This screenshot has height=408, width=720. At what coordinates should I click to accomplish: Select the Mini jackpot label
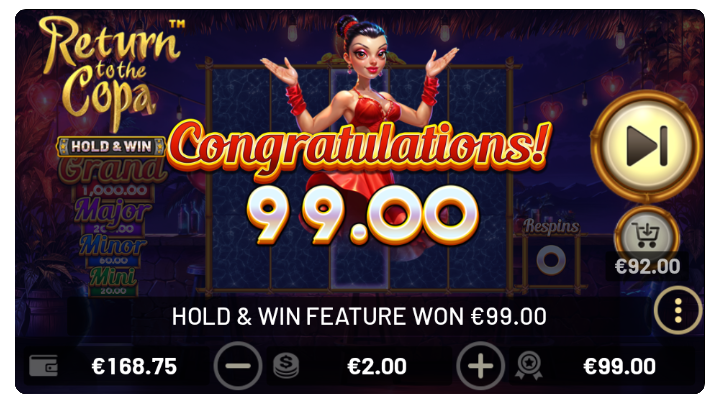pos(112,277)
